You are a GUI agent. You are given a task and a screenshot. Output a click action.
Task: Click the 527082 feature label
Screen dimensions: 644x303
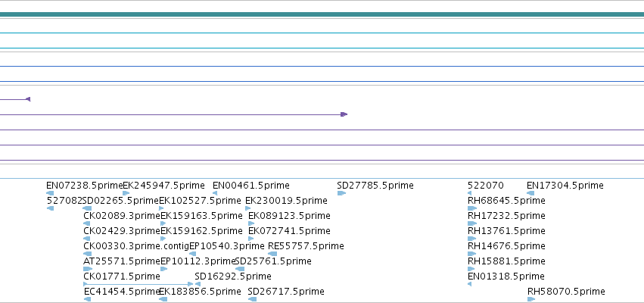pyautogui.click(x=64, y=201)
